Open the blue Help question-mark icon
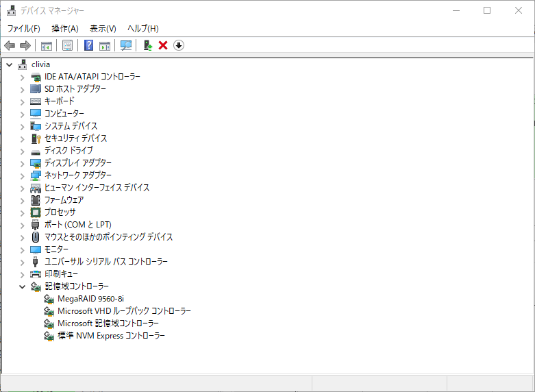 tap(89, 45)
